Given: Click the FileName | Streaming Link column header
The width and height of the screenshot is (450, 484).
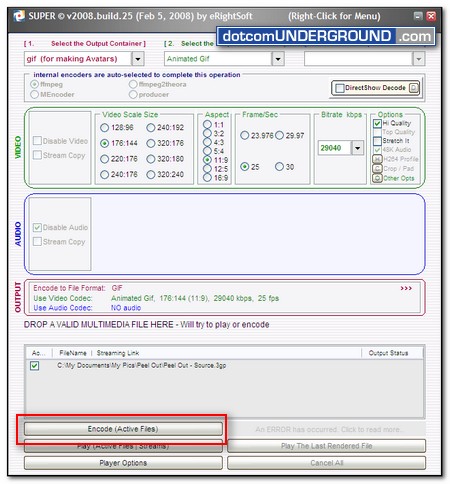Looking at the screenshot, I should 99,353.
